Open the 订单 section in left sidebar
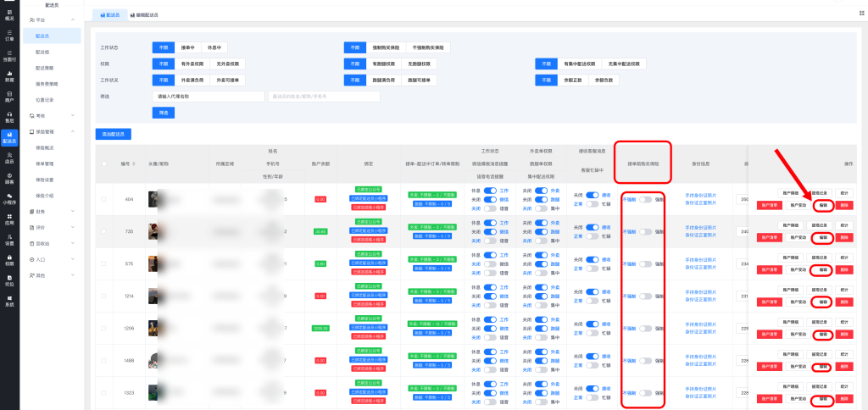This screenshot has width=868, height=410. click(x=9, y=35)
